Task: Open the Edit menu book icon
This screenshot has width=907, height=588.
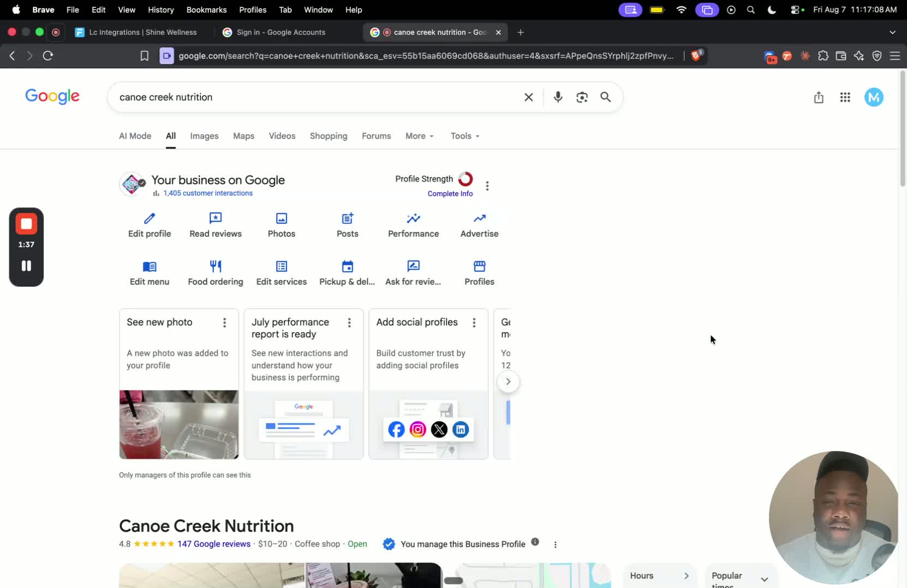Action: point(150,267)
